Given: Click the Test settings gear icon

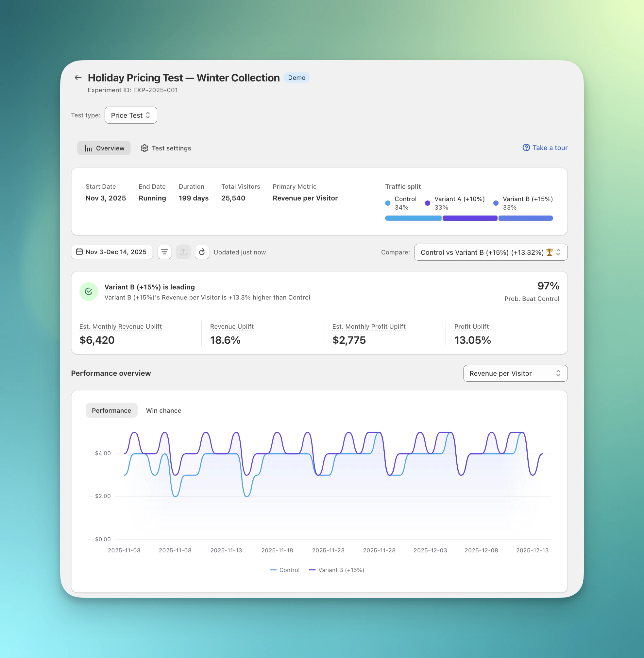Looking at the screenshot, I should [x=144, y=148].
